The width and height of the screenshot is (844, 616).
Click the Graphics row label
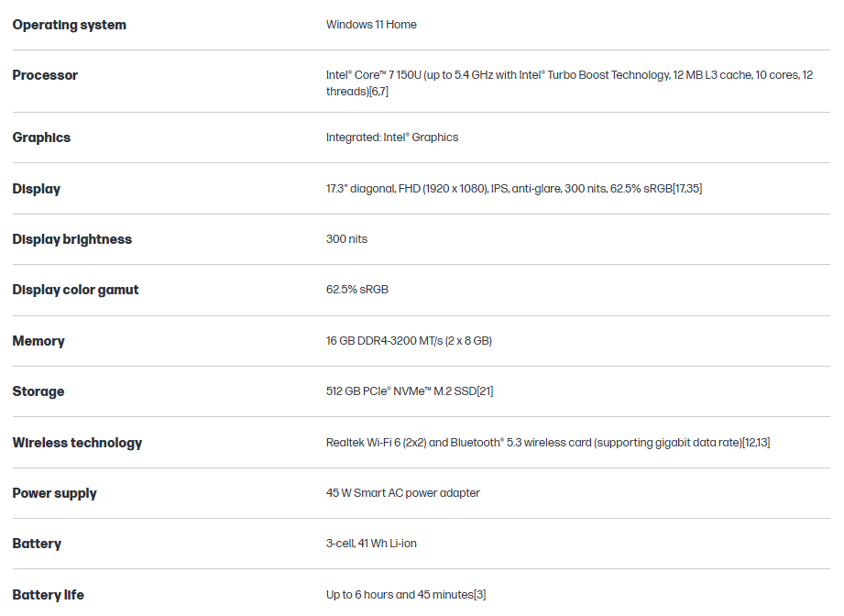pos(41,137)
